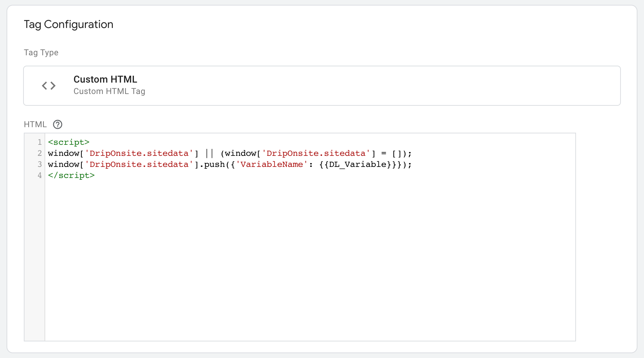Click the empty array assignment on line 2
Screen dimensions: 644x358
click(397, 153)
